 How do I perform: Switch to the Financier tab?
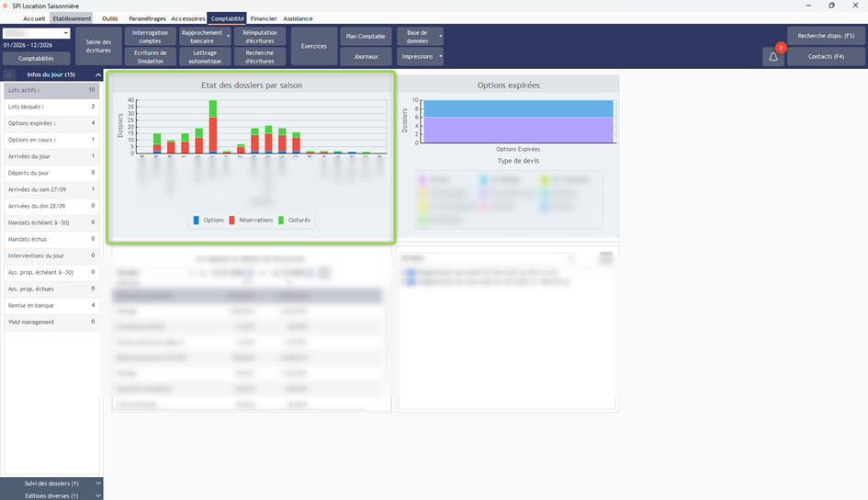263,18
